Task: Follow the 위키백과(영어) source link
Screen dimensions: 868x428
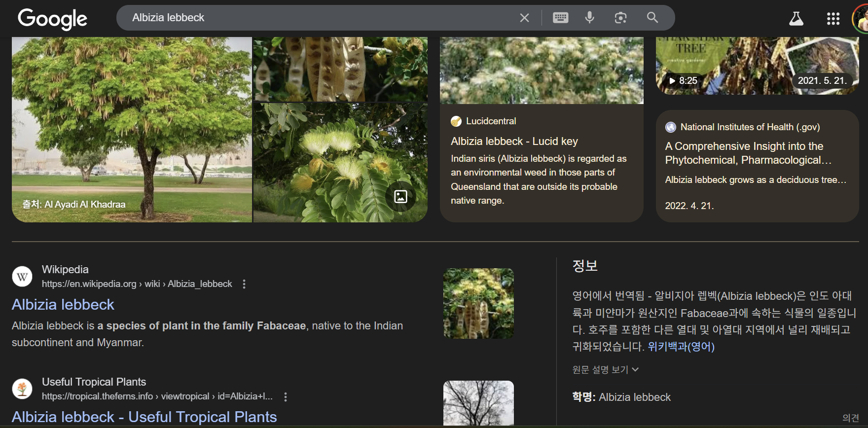Action: tap(681, 347)
